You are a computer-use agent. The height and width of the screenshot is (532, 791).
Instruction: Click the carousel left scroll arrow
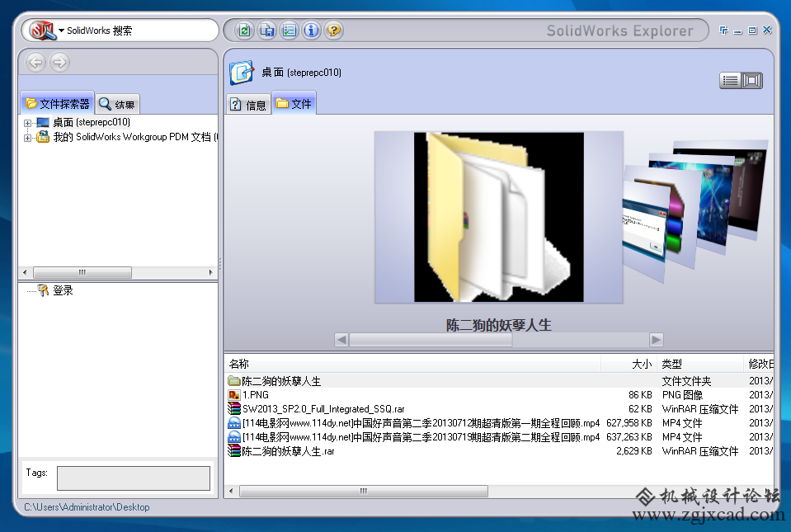pos(341,340)
